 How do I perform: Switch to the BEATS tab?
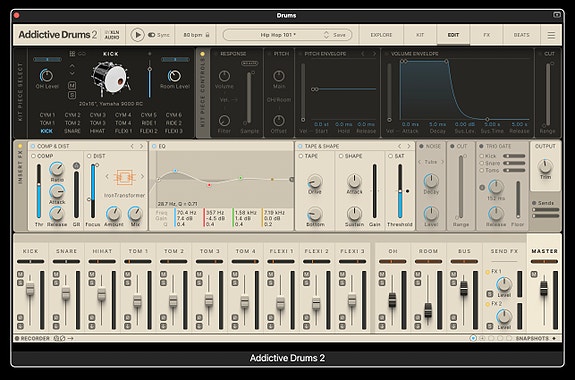tap(521, 35)
